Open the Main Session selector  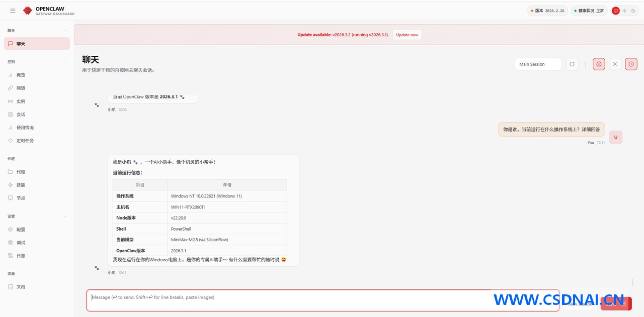pyautogui.click(x=538, y=64)
